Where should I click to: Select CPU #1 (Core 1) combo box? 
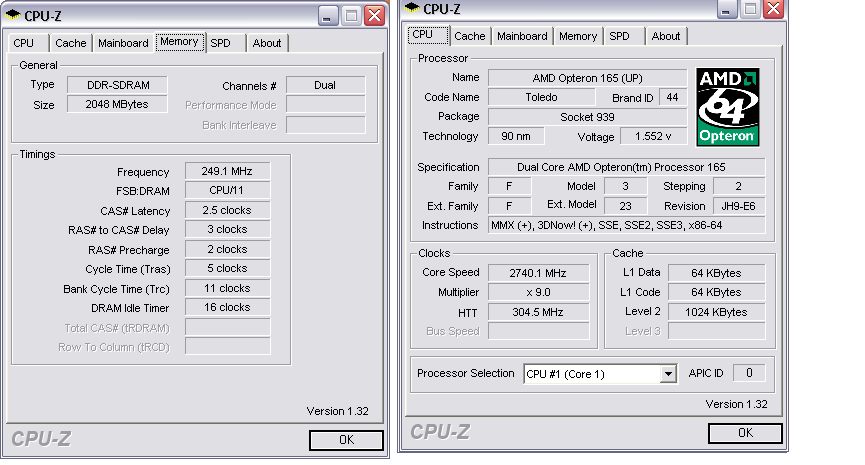pyautogui.click(x=600, y=374)
